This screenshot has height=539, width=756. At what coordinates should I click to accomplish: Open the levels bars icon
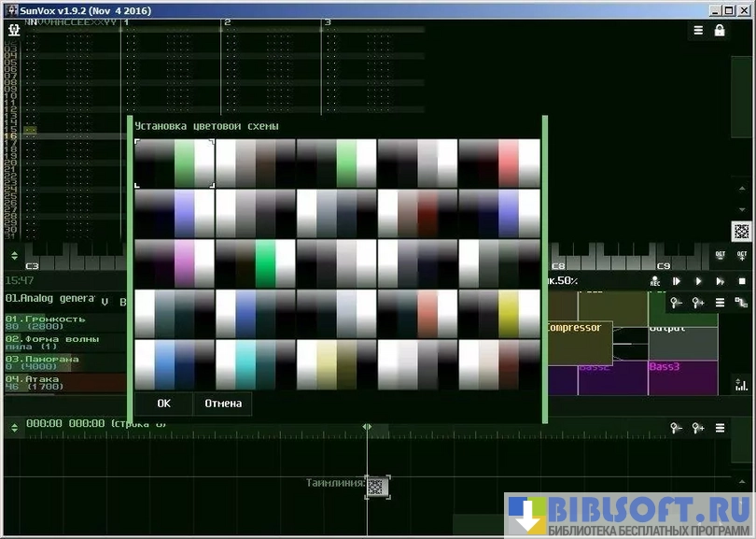742,384
